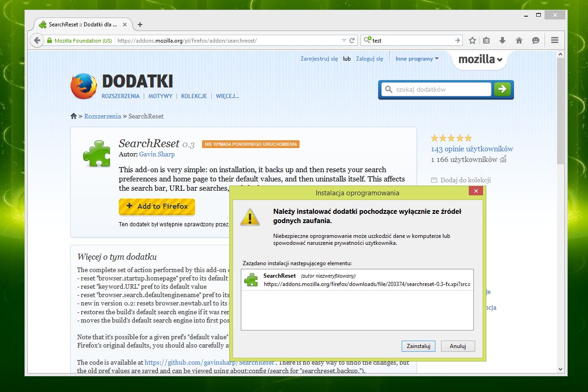Expand the mozilla tab dropdown
The width and height of the screenshot is (588, 392).
pyautogui.click(x=480, y=59)
